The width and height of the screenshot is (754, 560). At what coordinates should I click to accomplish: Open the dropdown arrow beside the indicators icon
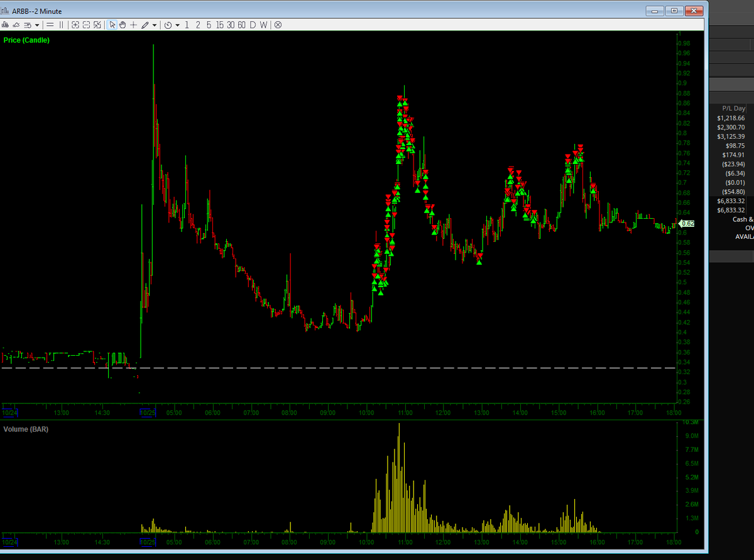point(37,25)
